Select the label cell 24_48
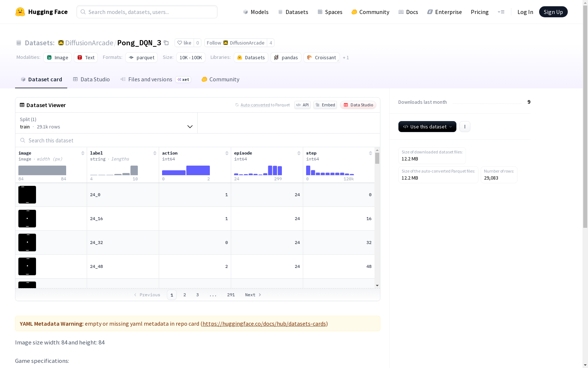 pyautogui.click(x=123, y=266)
